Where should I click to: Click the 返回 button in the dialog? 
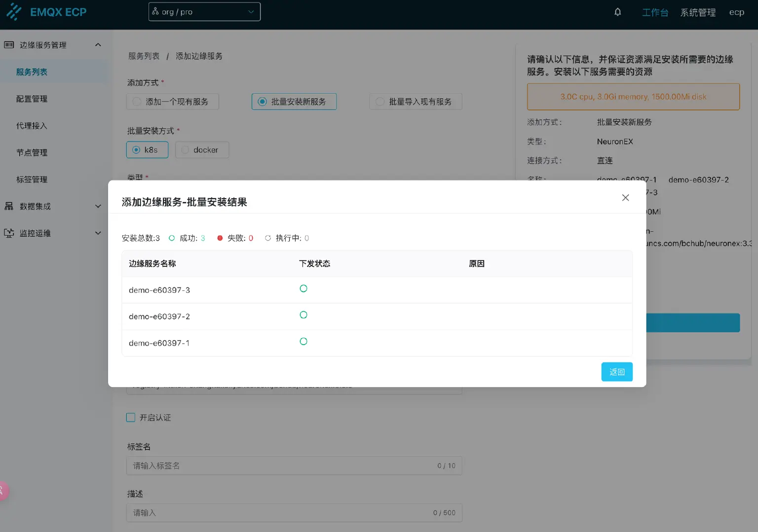pyautogui.click(x=616, y=372)
